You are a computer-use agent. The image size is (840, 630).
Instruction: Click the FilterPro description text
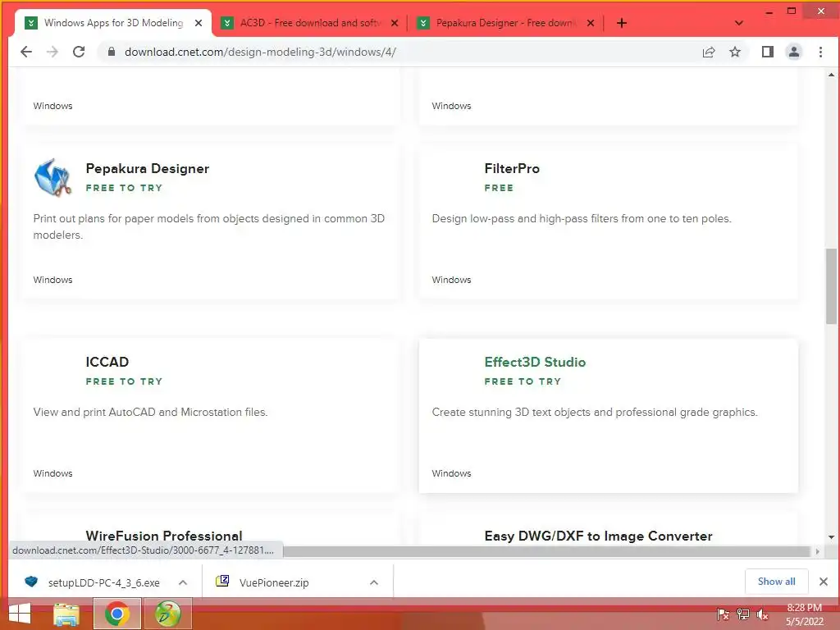[x=582, y=218]
